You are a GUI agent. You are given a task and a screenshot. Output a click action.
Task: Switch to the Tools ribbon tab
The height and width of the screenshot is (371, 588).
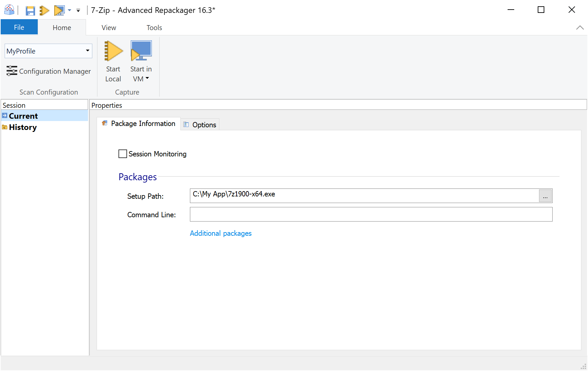(154, 27)
